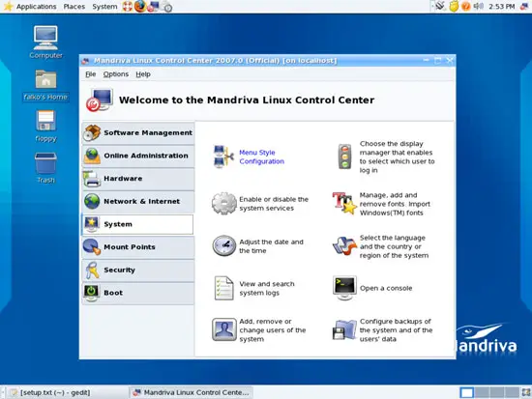Open the Software Management icon in the sidebar
The height and width of the screenshot is (399, 532).
click(92, 133)
